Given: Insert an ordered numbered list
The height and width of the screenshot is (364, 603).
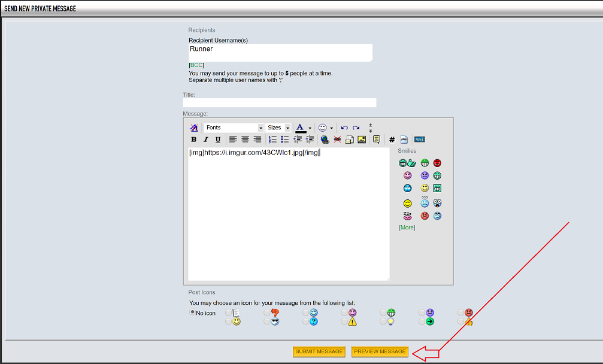Looking at the screenshot, I should [x=272, y=139].
